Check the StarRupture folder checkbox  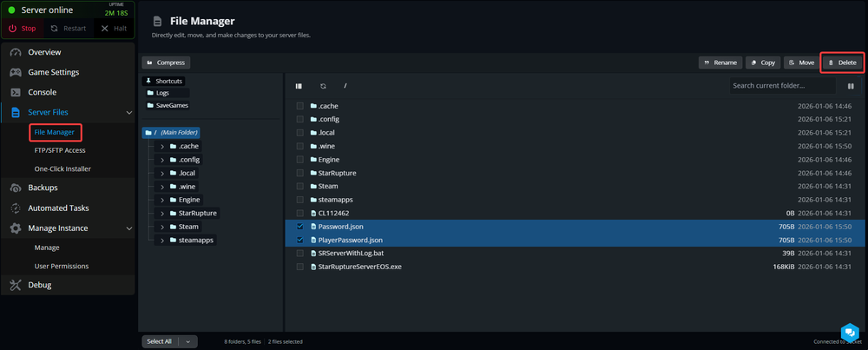300,173
